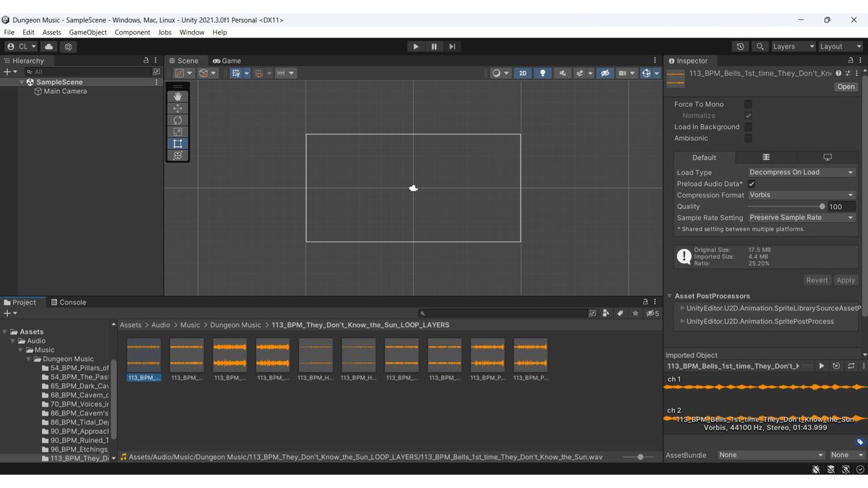Select the Rect tool in the Scene toolbar
Image resolution: width=868 pixels, height=488 pixels.
tap(178, 143)
